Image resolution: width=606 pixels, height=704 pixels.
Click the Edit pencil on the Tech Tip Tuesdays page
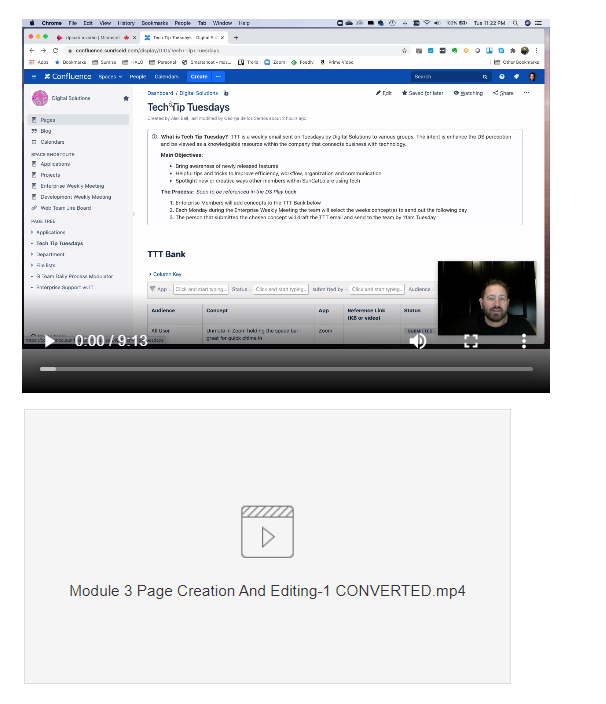click(x=384, y=93)
